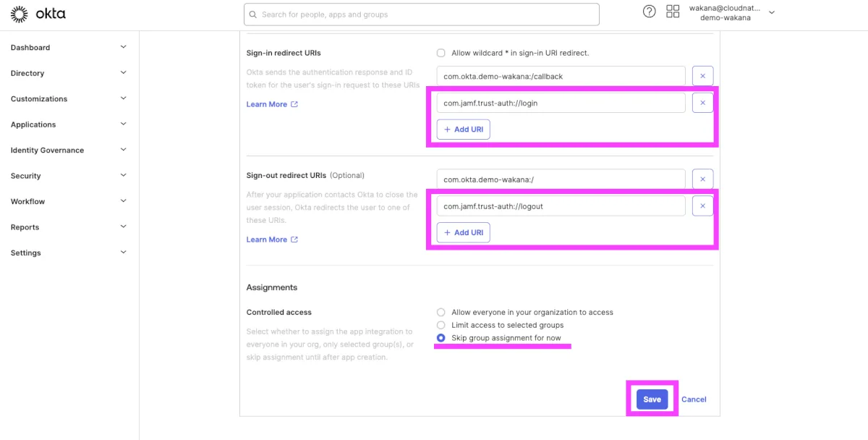The height and width of the screenshot is (440, 868).
Task: Delete the com.okta.demo-wakana:/ sign-out URI
Action: click(702, 179)
